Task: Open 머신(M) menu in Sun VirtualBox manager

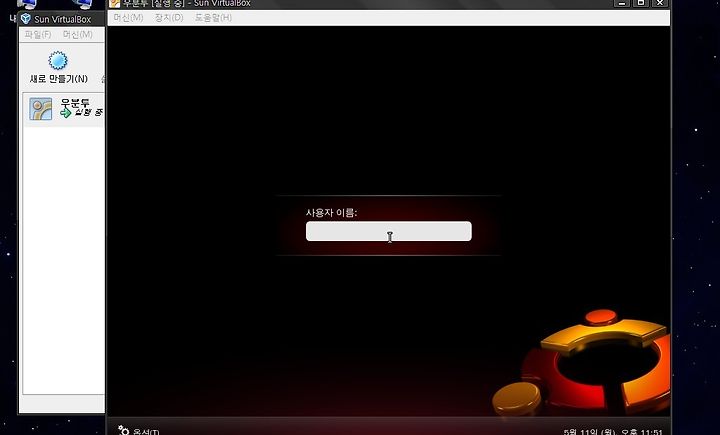Action: [x=78, y=34]
